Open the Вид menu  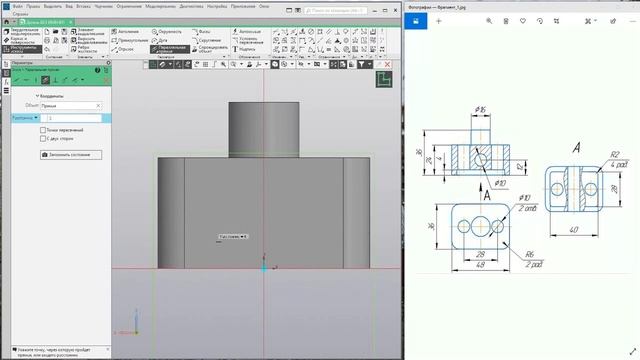69,7
